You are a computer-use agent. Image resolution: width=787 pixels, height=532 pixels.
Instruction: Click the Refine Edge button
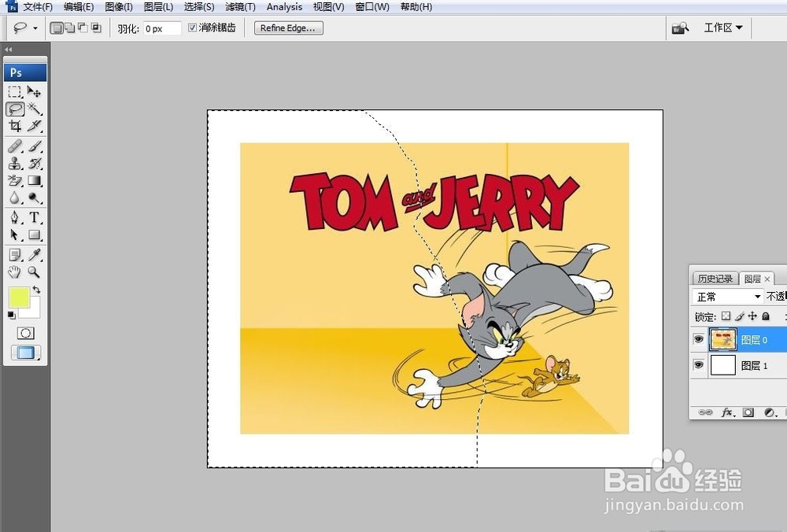pos(289,28)
